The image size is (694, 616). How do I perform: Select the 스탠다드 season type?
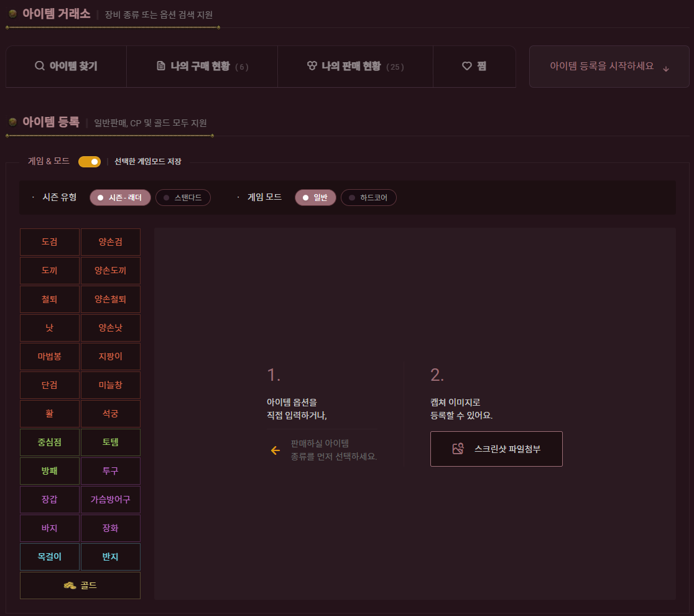(x=183, y=198)
